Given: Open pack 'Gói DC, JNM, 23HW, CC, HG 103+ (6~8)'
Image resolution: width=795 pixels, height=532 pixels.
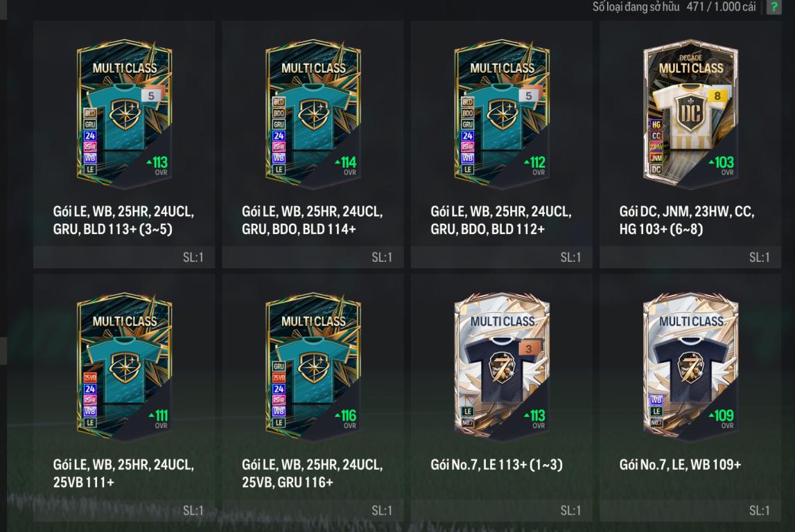Looking at the screenshot, I should coord(687,220).
